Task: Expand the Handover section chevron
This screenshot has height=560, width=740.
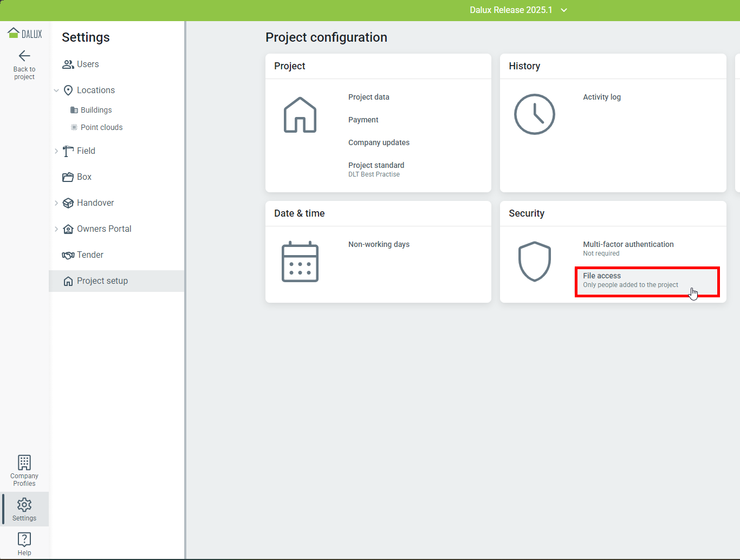Action: 56,203
